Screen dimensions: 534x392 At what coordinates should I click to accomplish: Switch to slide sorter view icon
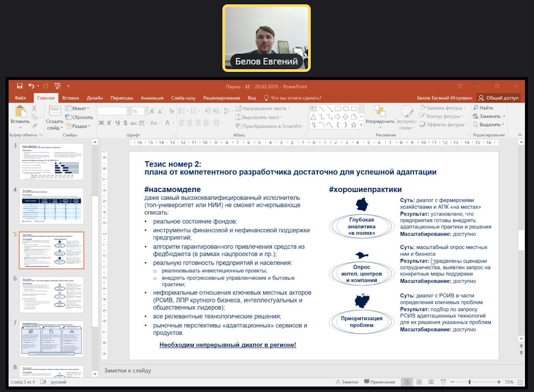point(419,382)
